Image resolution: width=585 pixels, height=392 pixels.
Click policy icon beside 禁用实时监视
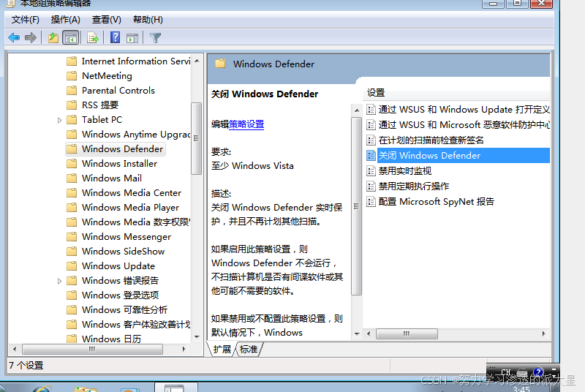(371, 171)
